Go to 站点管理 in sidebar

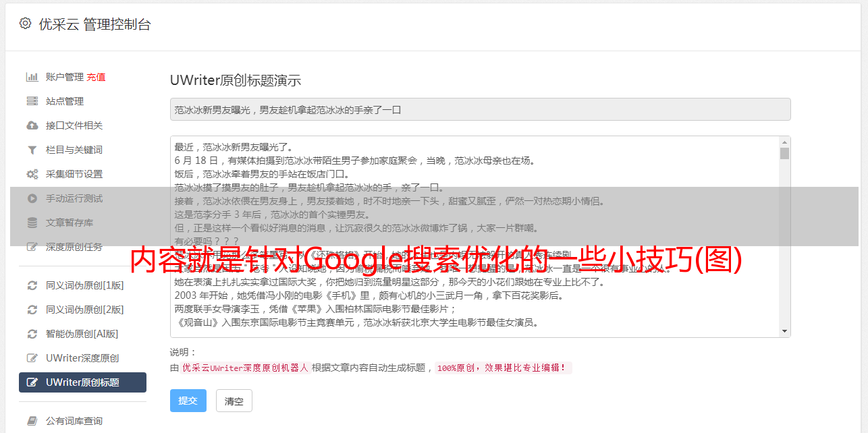[x=65, y=101]
